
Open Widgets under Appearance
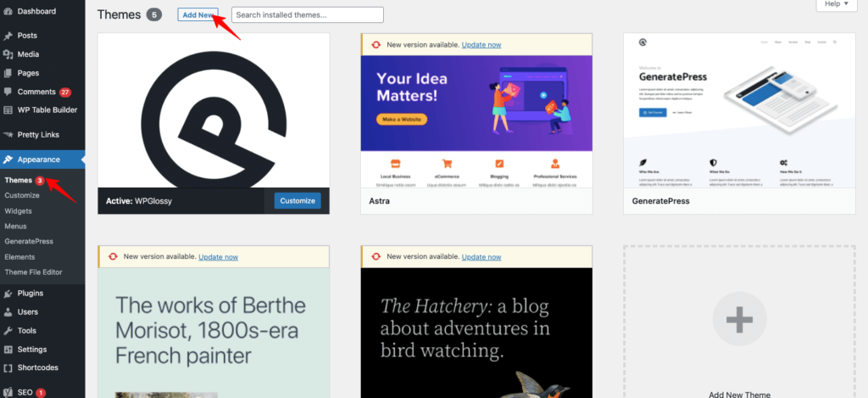pos(19,210)
